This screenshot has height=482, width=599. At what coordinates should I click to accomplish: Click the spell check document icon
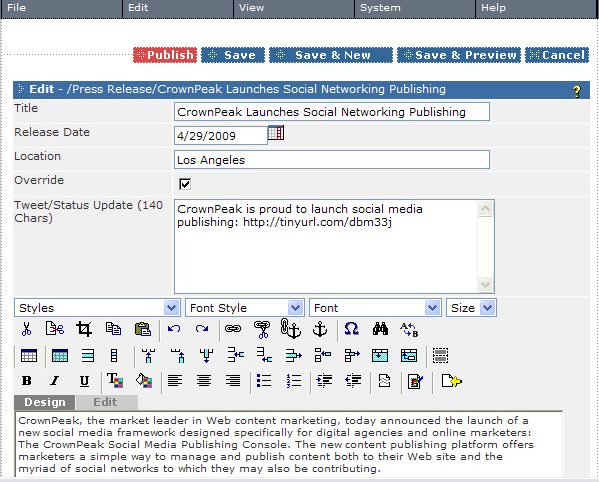(x=415, y=381)
